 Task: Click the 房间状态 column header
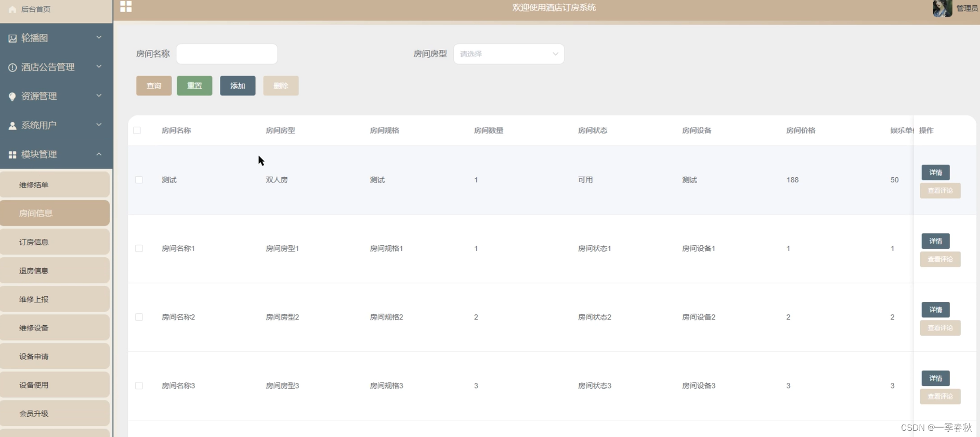coord(592,130)
